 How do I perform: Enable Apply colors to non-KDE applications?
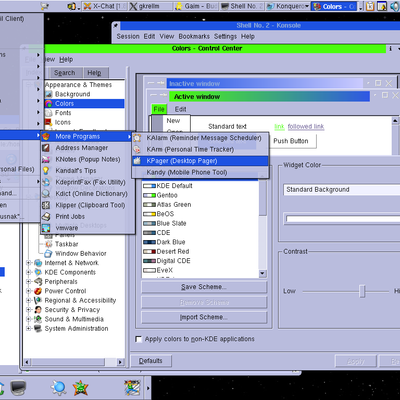click(138, 339)
